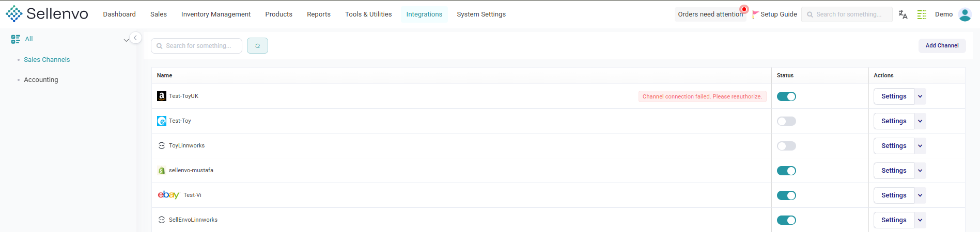The image size is (980, 232).
Task: Open the Tools & Utilities menu
Action: click(368, 14)
